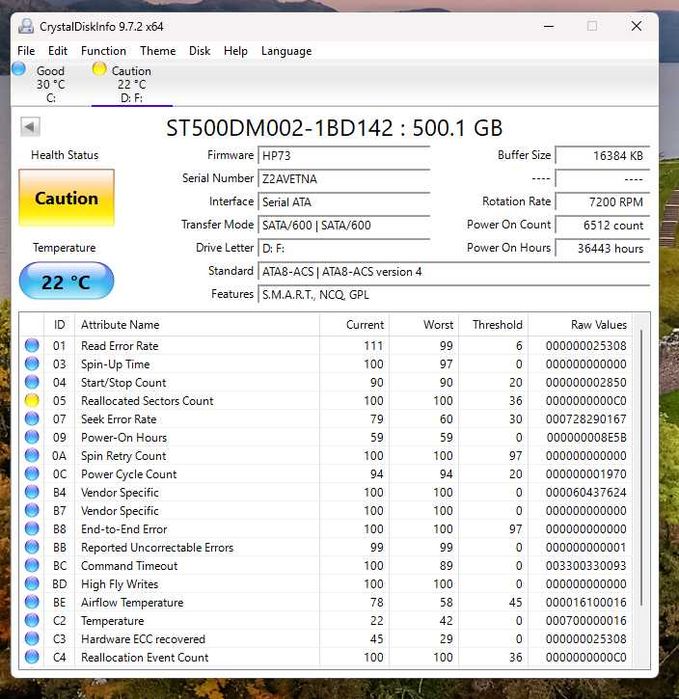
Task: Select the Good C: disk status indicator
Action: [19, 69]
